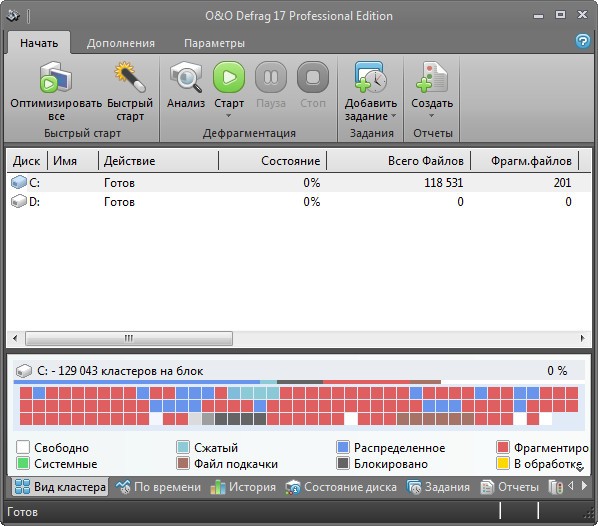Click the drive list scrollbar right arrow
598x526 pixels.
coord(582,338)
